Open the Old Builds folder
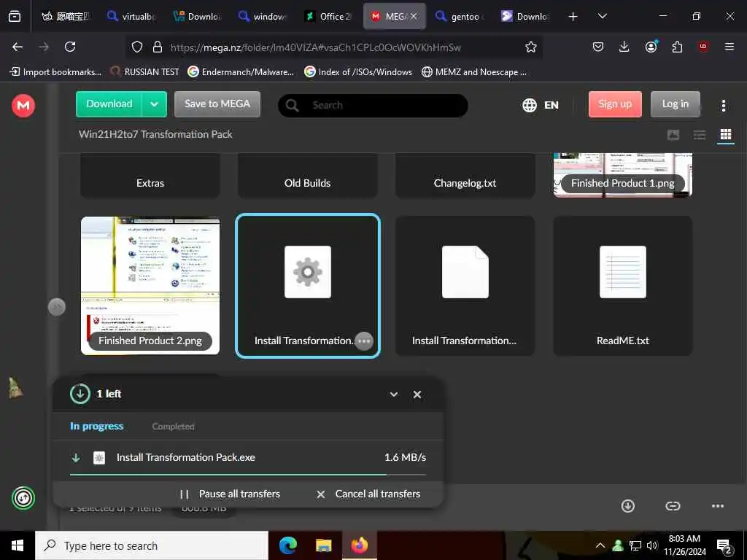 (x=307, y=175)
